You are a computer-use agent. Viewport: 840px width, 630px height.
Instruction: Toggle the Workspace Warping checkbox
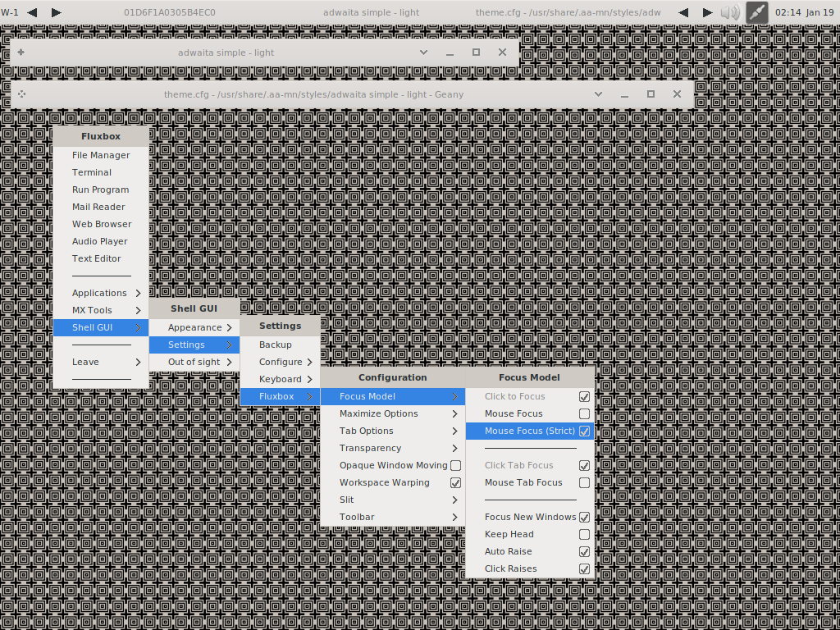point(455,482)
